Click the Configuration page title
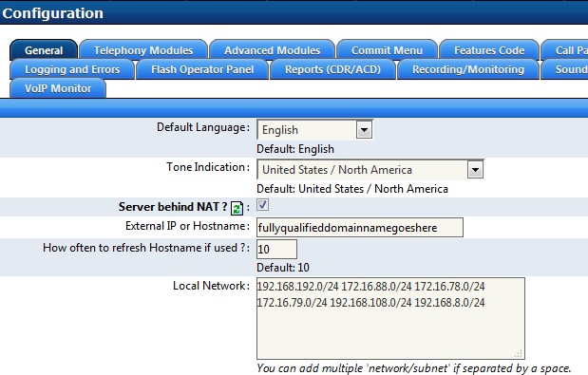This screenshot has height=375, width=588. click(x=52, y=13)
